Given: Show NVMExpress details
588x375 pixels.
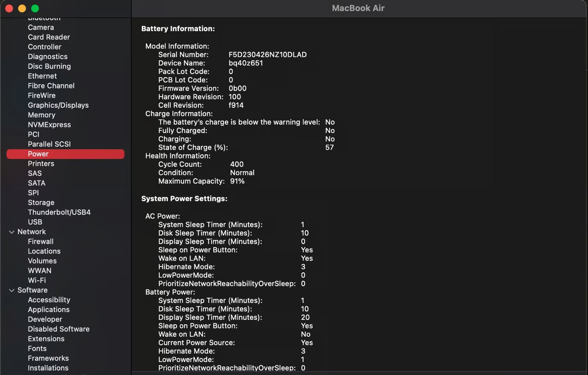Looking at the screenshot, I should 49,125.
